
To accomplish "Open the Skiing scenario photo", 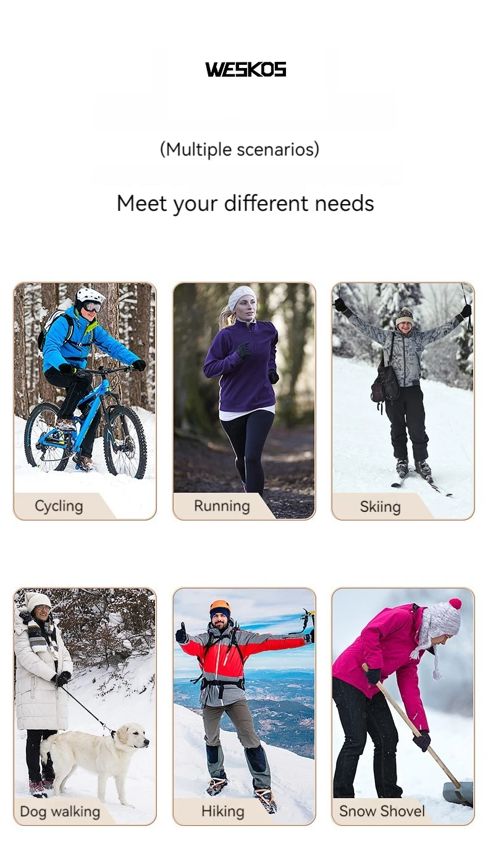I will click(403, 401).
